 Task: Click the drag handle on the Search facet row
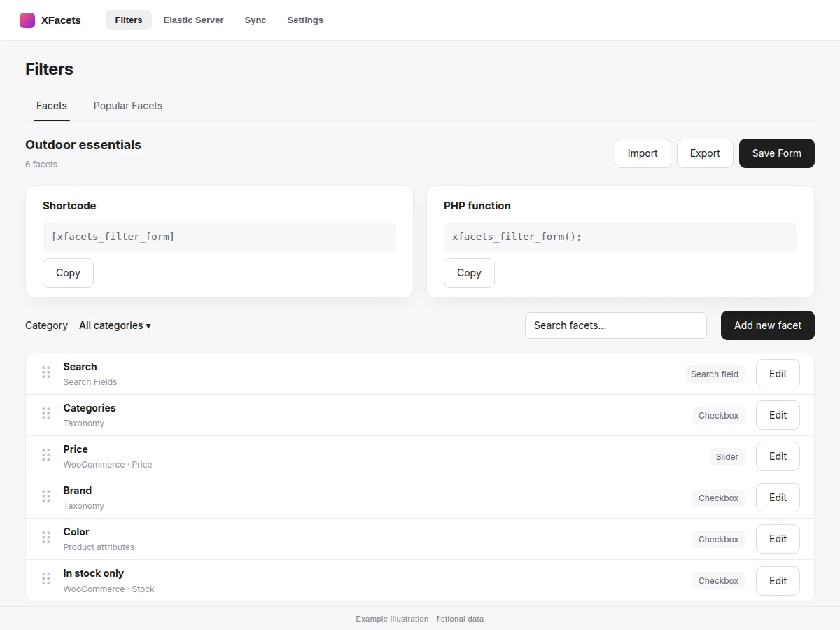tap(46, 372)
